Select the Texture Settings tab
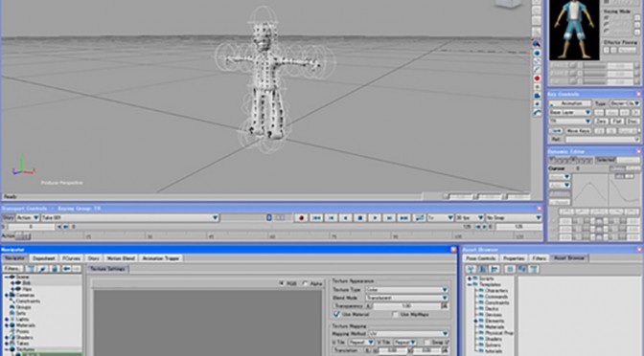Image resolution: width=644 pixels, height=356 pixels. click(107, 269)
